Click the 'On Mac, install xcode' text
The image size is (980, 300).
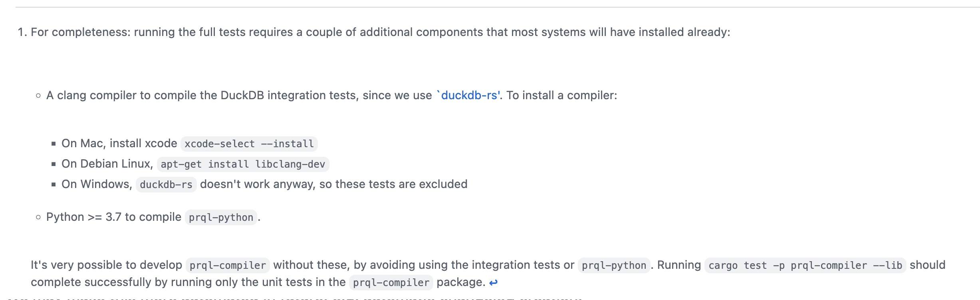coord(119,143)
